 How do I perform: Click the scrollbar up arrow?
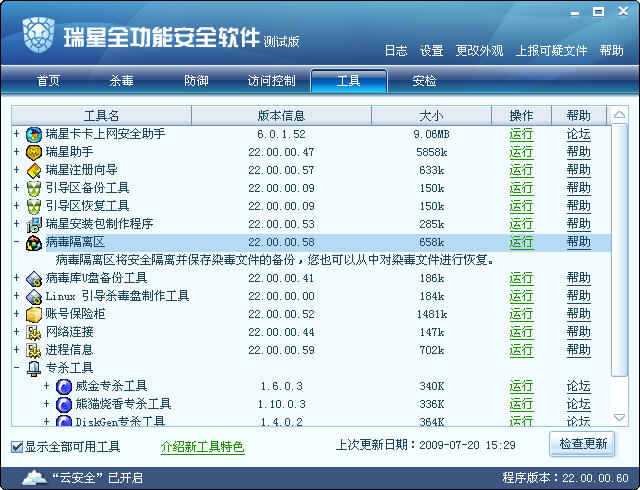[619, 115]
